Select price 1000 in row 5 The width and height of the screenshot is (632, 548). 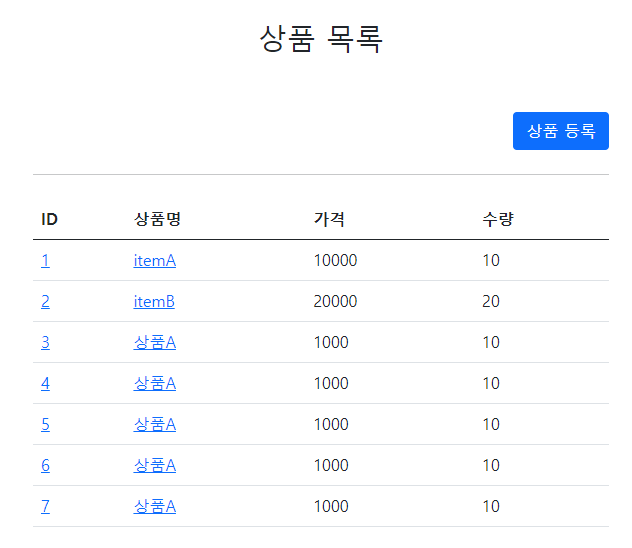click(331, 424)
